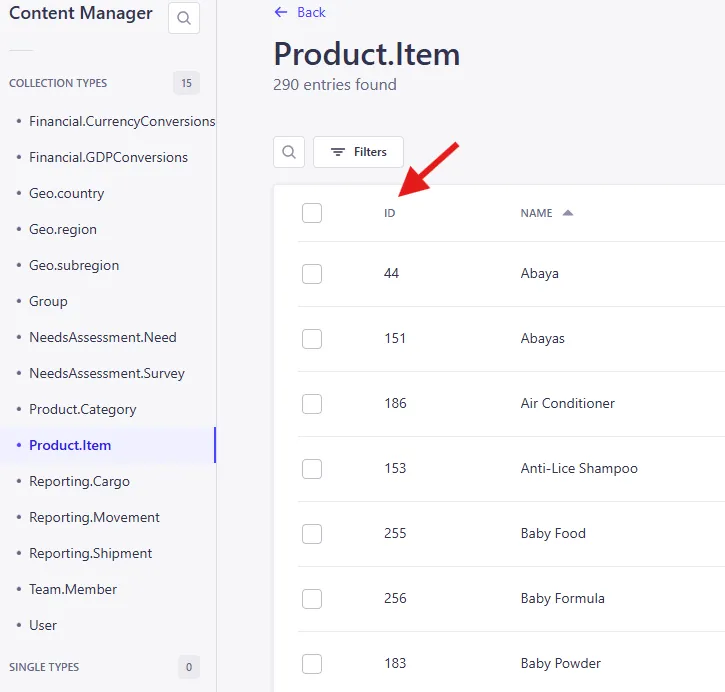Select Product.Category in the sidebar
Image resolution: width=725 pixels, height=692 pixels.
pos(82,409)
